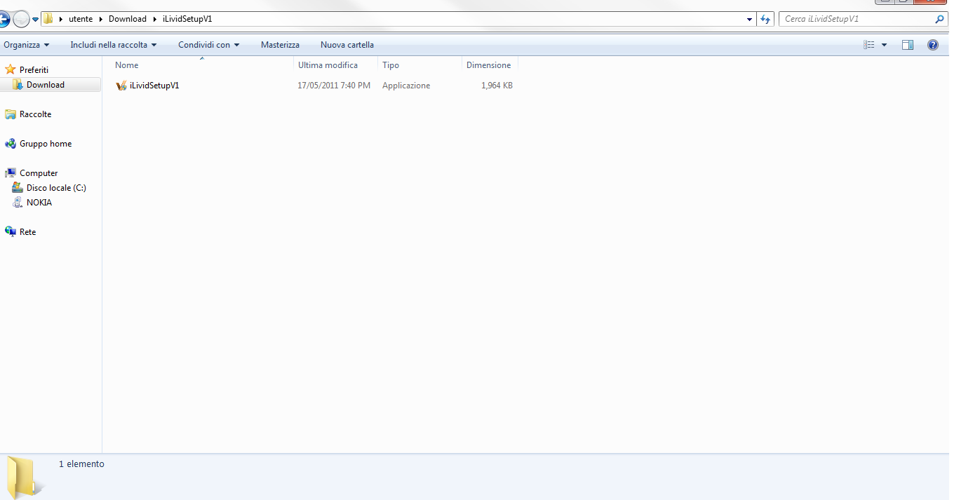Click the refresh button beside address bar
The image size is (980, 500).
766,19
